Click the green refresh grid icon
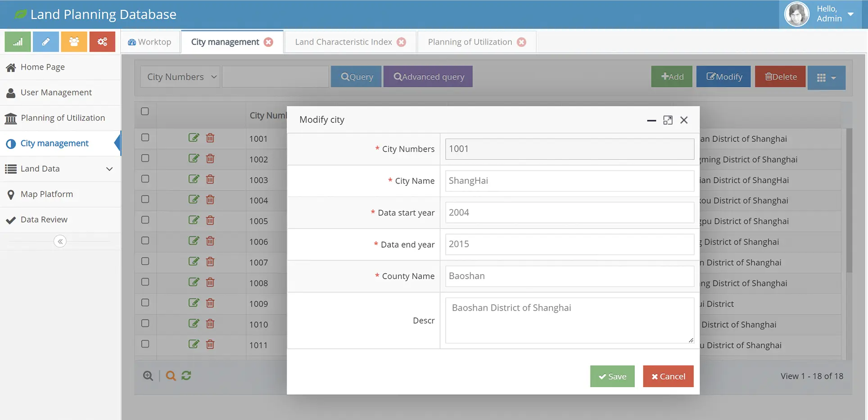Image resolution: width=868 pixels, height=420 pixels. [x=186, y=375]
